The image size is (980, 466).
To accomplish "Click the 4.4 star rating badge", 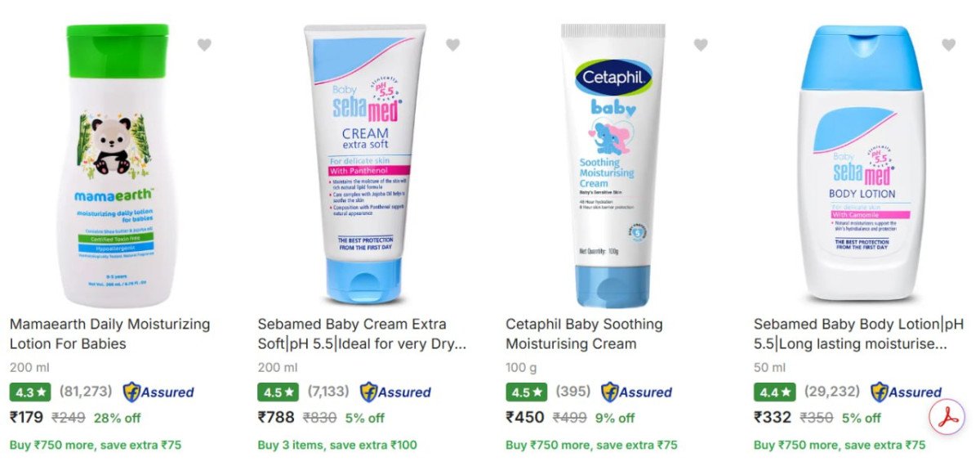I will tap(775, 392).
